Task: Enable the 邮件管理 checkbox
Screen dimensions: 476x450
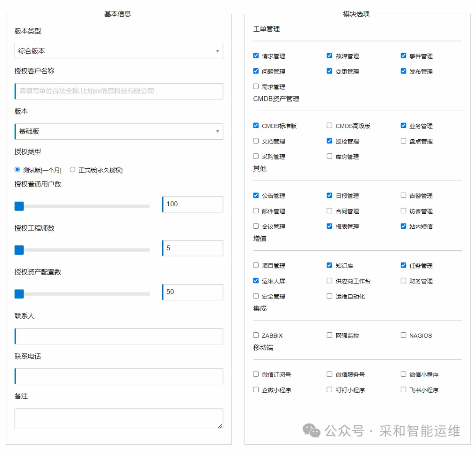Action: click(x=256, y=211)
